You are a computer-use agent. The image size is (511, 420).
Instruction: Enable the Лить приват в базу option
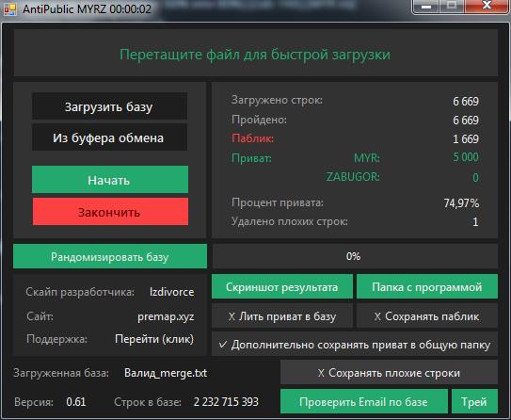tap(282, 316)
